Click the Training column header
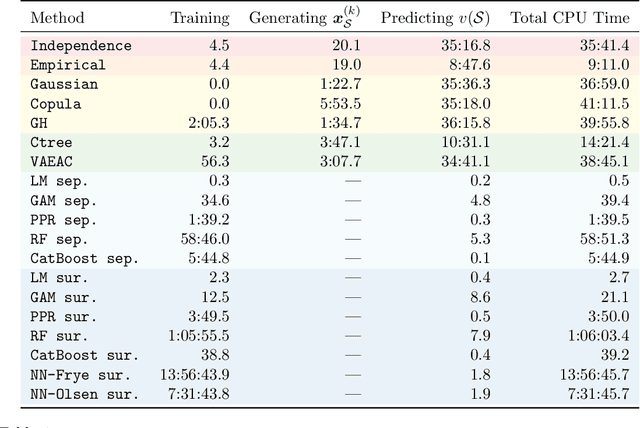This screenshot has width=640, height=428. click(199, 18)
